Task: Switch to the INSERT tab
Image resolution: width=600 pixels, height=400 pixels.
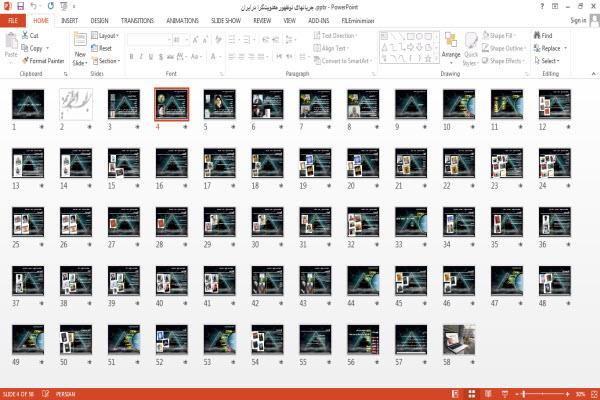Action: [x=69, y=20]
